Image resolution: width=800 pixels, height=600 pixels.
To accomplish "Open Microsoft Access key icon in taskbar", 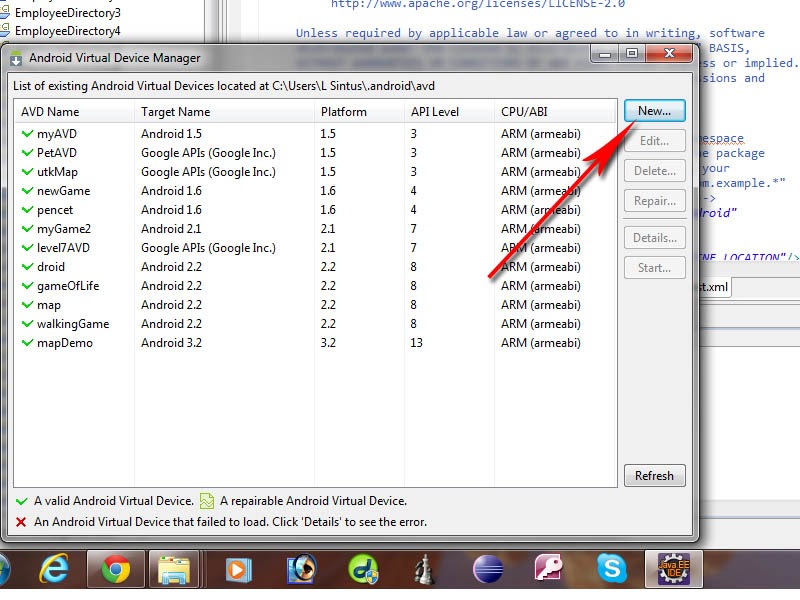I will pyautogui.click(x=549, y=568).
